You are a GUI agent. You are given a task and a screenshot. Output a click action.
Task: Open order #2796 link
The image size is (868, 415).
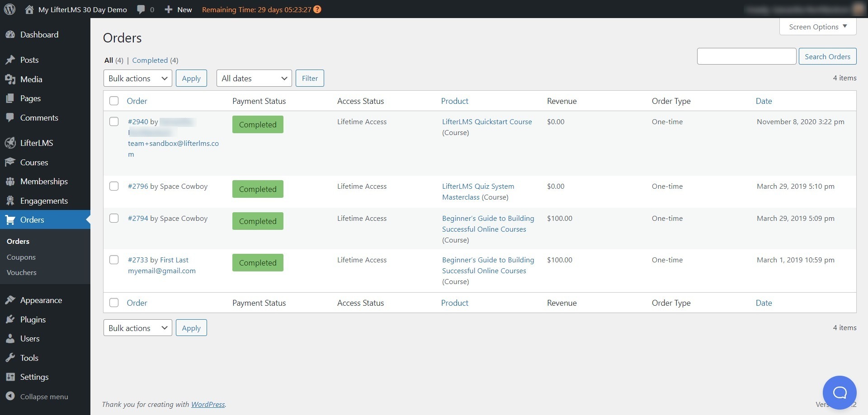click(x=138, y=186)
